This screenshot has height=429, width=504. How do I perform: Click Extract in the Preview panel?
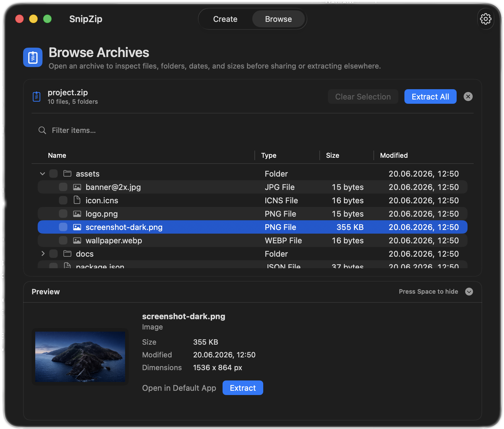point(243,388)
